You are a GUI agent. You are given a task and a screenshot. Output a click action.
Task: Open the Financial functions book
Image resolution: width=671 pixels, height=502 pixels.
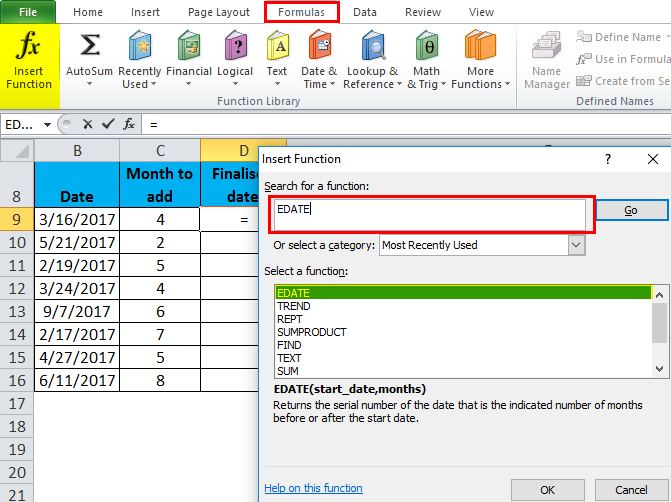[x=189, y=59]
